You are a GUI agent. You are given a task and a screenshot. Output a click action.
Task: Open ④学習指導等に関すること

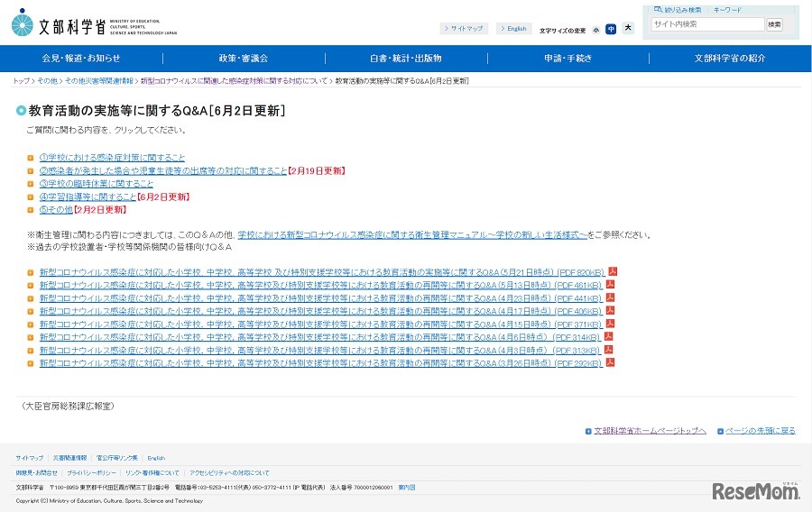[x=88, y=197]
